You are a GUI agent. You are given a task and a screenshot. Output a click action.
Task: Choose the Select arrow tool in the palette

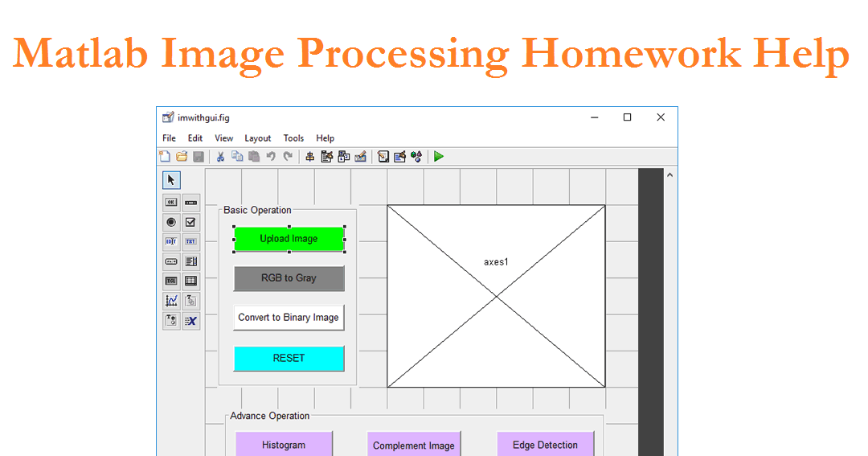(171, 180)
